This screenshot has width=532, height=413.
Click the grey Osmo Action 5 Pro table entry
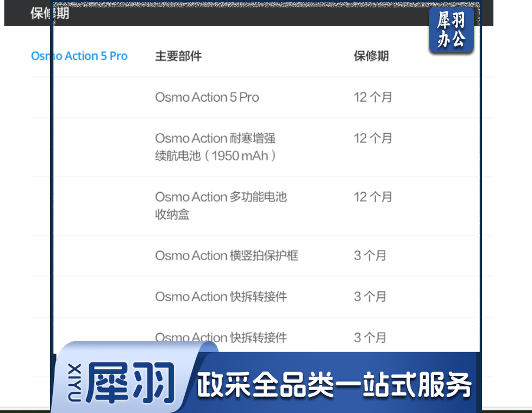(x=207, y=97)
